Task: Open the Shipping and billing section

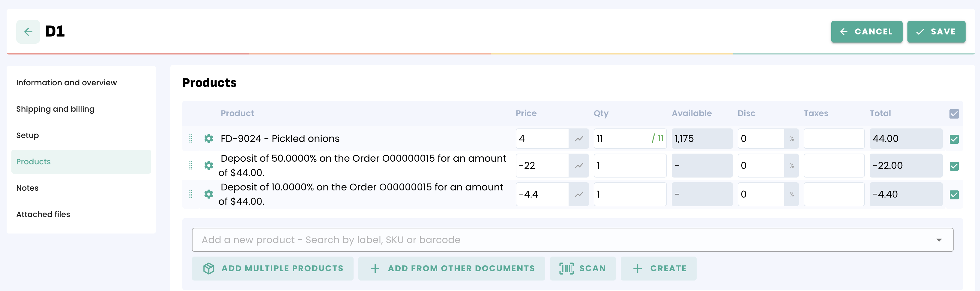Action: click(x=55, y=109)
